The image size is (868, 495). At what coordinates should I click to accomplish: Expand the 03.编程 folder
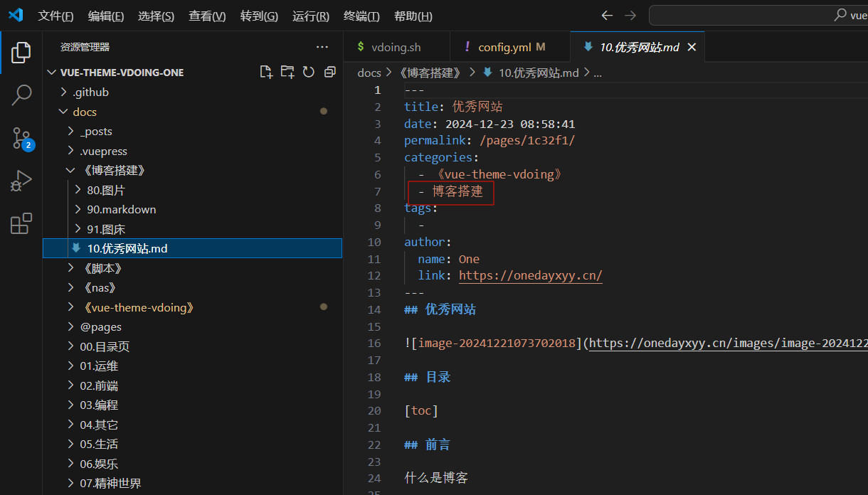point(193,405)
